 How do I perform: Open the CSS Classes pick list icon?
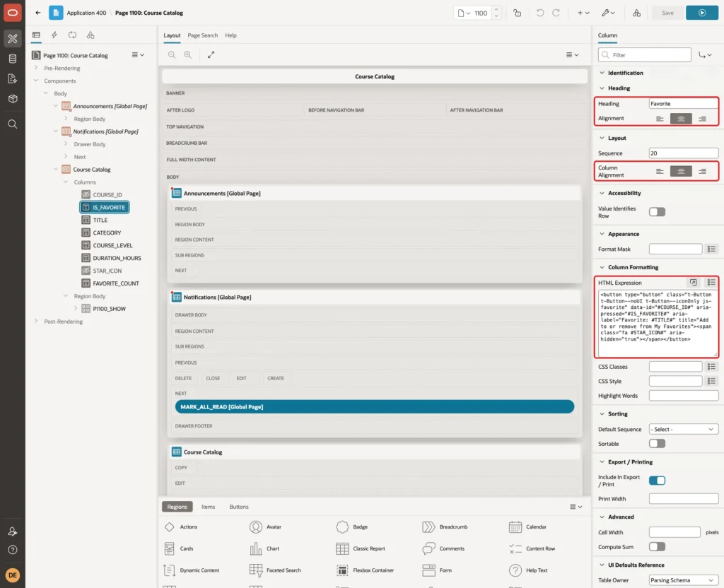711,367
